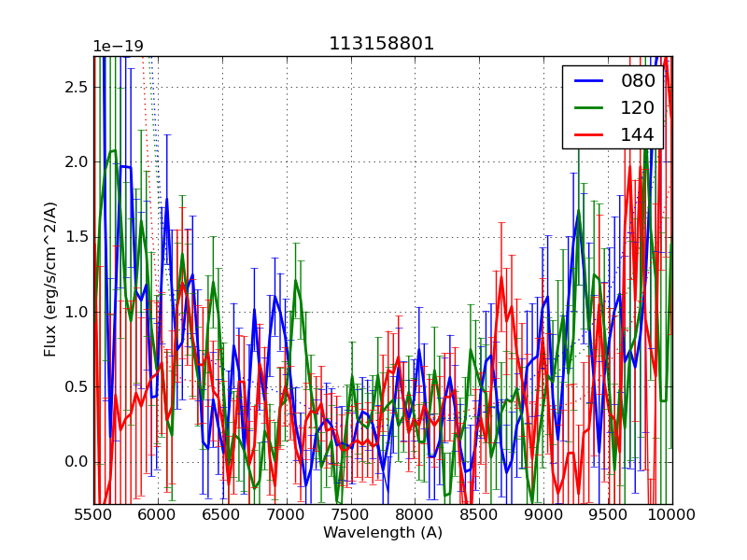Click the 2.5 y-axis tick label
747x560 pixels.
point(76,87)
